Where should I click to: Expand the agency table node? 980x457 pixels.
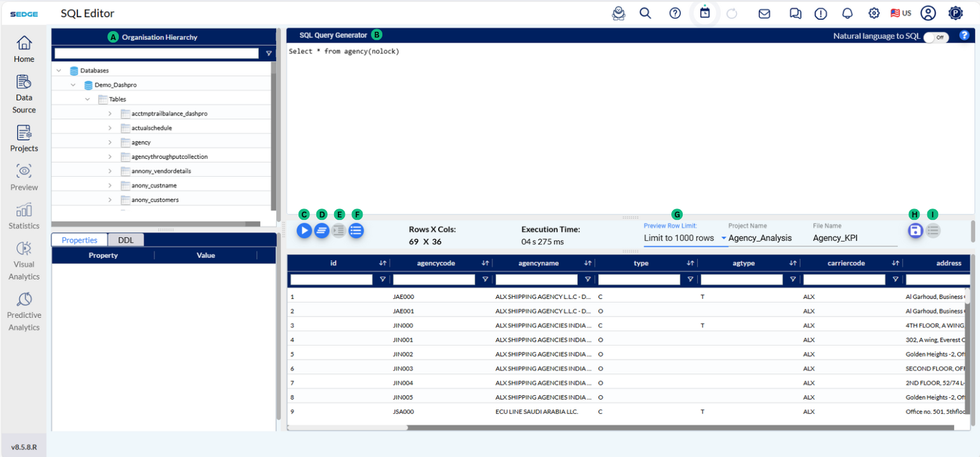(x=110, y=142)
